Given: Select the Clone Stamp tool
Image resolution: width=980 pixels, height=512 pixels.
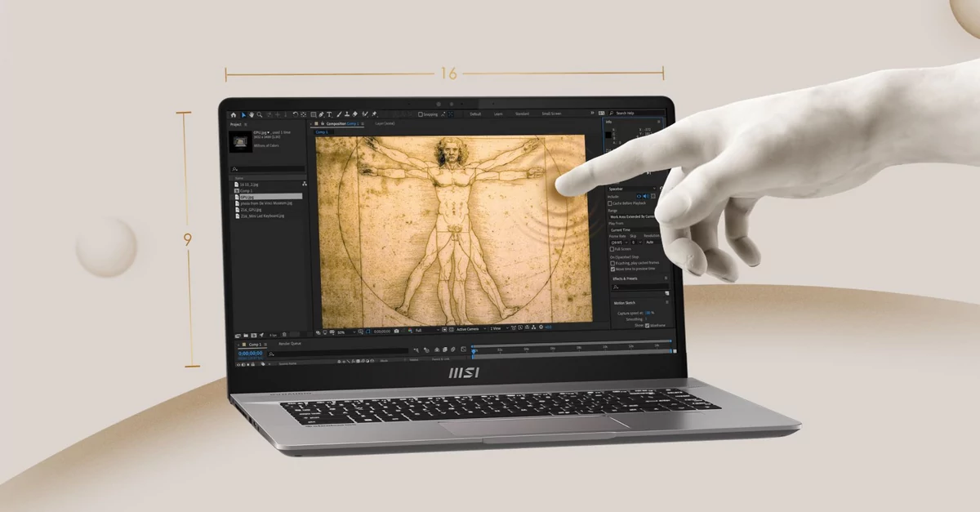Looking at the screenshot, I should point(347,114).
